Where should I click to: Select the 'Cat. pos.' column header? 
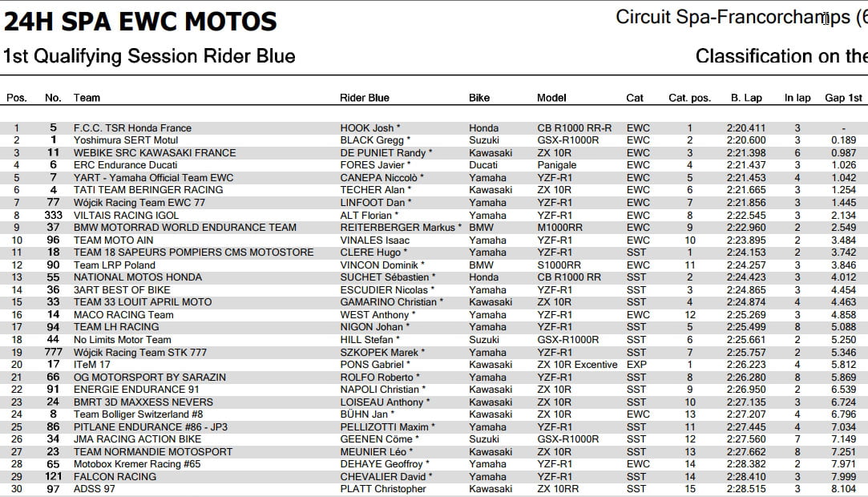point(689,98)
